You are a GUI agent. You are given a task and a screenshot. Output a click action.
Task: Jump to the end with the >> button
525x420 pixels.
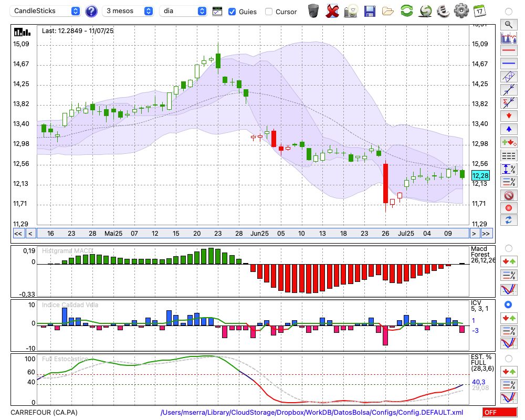coord(486,234)
